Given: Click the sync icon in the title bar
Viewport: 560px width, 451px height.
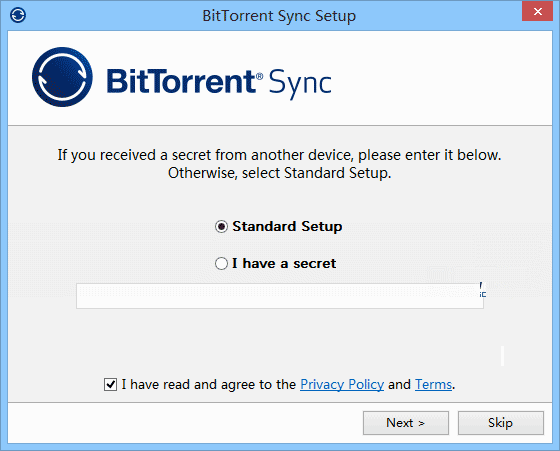Looking at the screenshot, I should (18, 15).
